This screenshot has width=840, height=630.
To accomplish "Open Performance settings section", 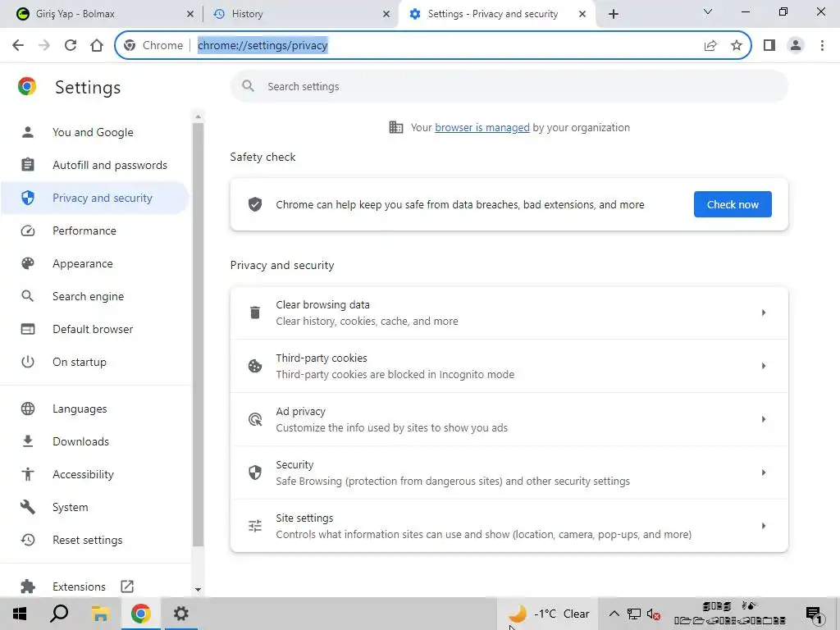I will pyautogui.click(x=95, y=231).
